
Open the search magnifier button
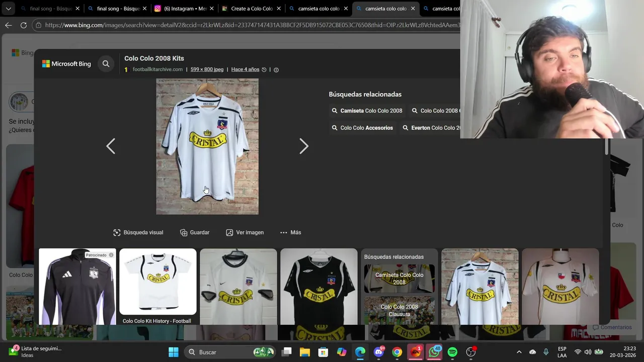106,64
